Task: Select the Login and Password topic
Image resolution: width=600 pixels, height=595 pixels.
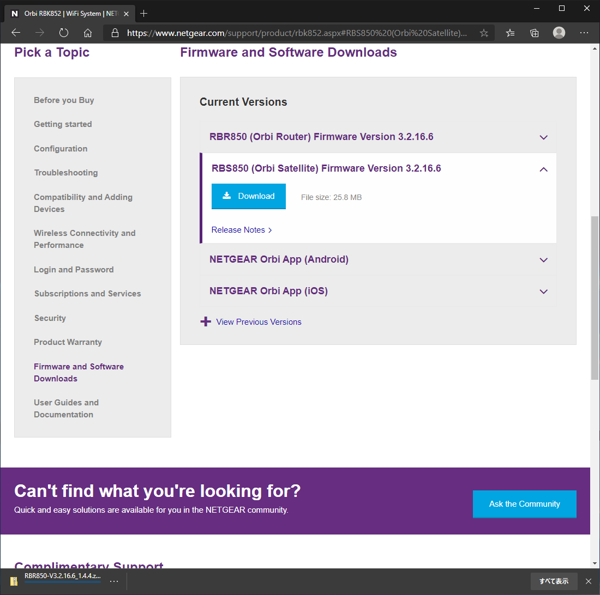Action: pyautogui.click(x=74, y=270)
